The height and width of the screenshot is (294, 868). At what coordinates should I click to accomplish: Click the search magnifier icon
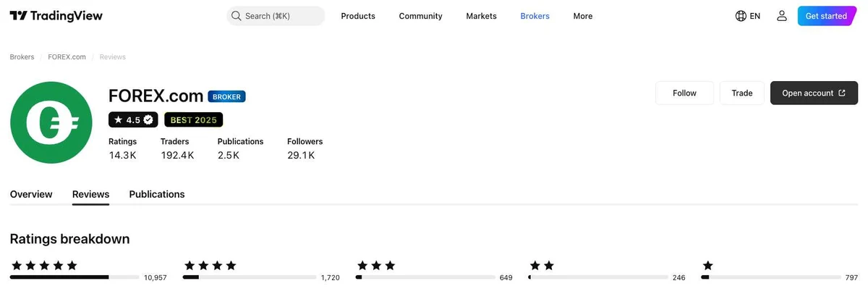236,16
